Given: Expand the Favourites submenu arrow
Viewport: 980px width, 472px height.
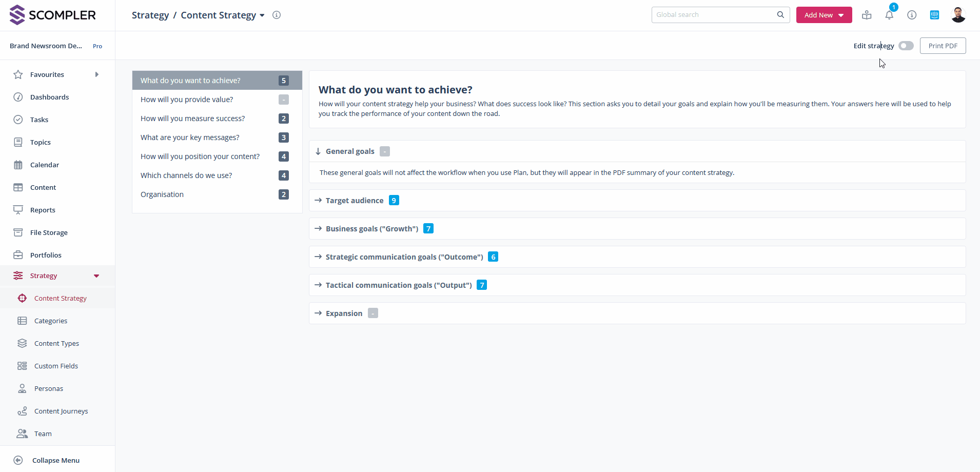Looking at the screenshot, I should (96, 74).
